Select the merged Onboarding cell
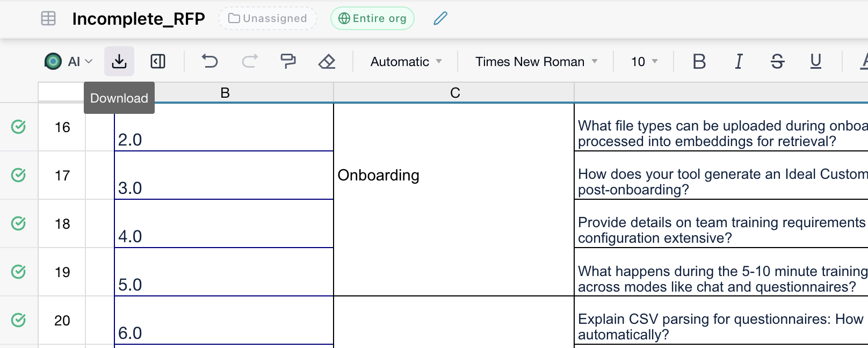868x348 pixels. click(454, 199)
